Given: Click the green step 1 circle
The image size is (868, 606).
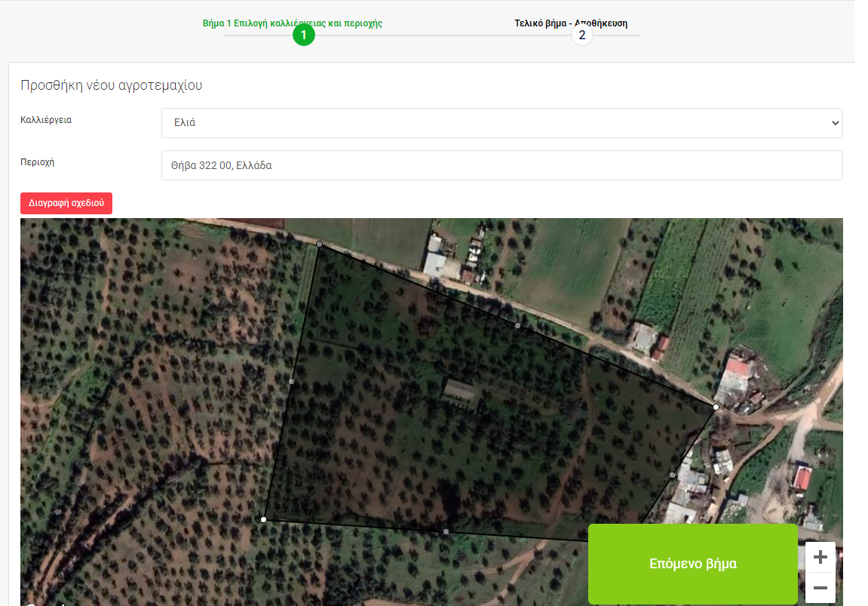Looking at the screenshot, I should click(303, 35).
